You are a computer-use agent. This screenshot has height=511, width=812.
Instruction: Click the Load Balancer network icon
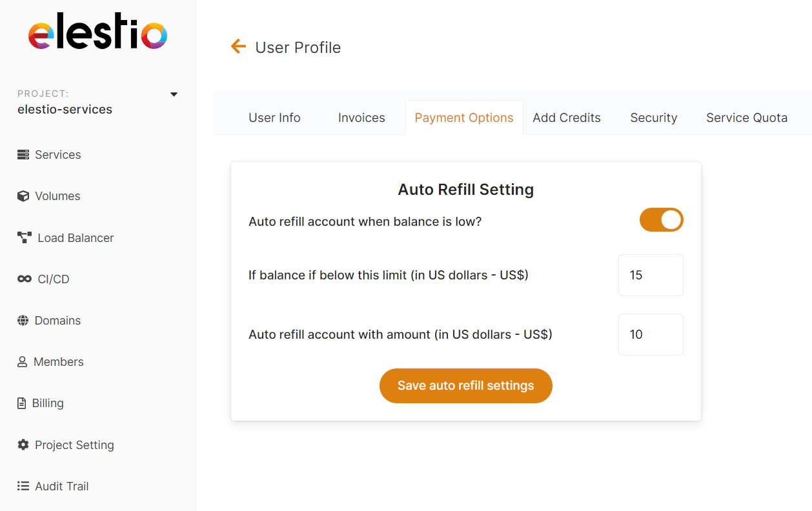coord(24,238)
